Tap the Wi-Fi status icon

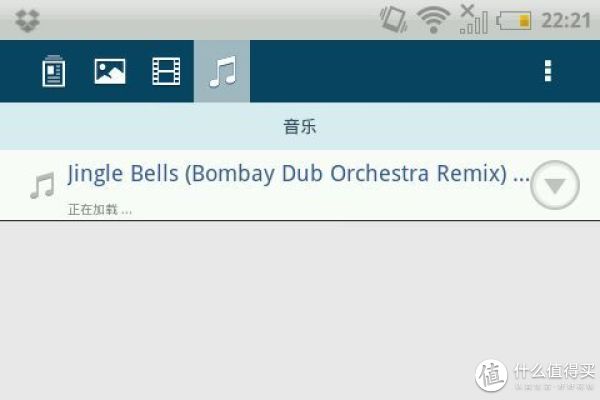tap(433, 20)
